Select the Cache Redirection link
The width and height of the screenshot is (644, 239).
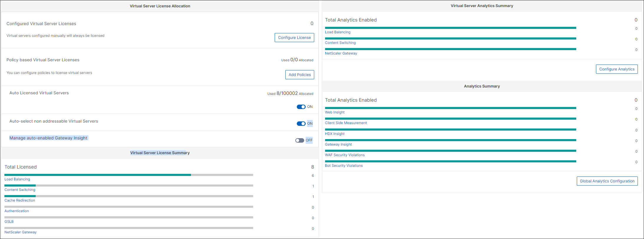[x=20, y=200]
